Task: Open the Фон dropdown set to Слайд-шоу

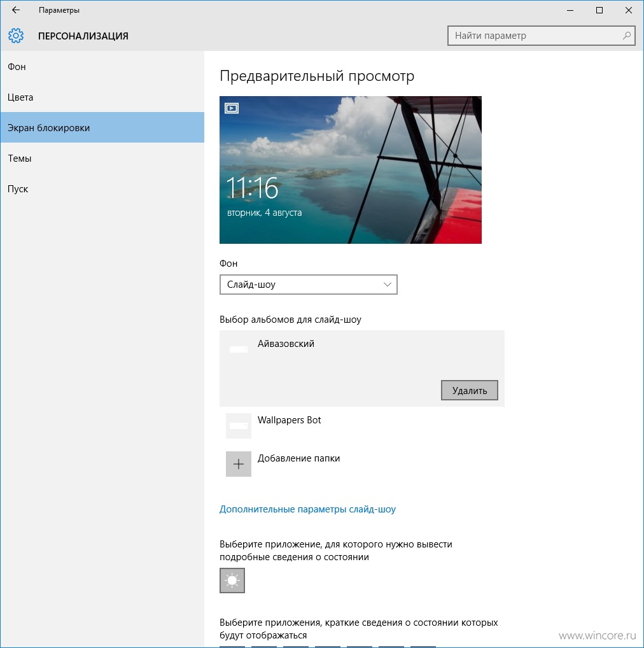Action: 308,285
